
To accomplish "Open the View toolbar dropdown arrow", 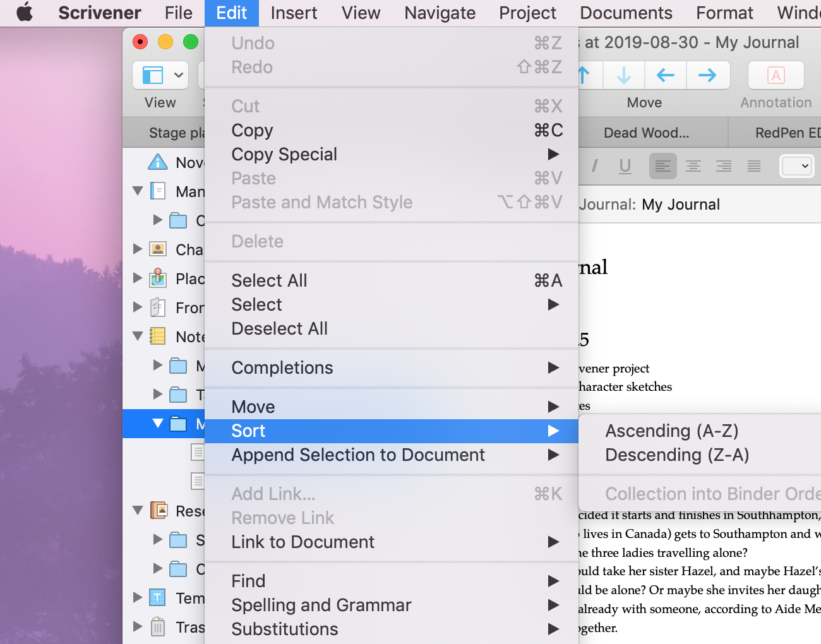I will pos(179,75).
